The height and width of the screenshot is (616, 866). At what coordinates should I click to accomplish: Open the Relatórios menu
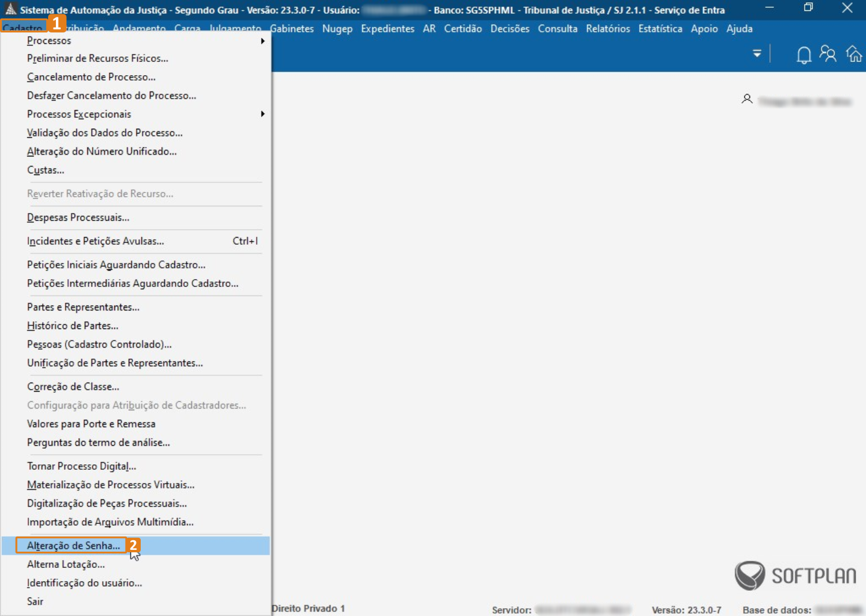click(x=608, y=28)
